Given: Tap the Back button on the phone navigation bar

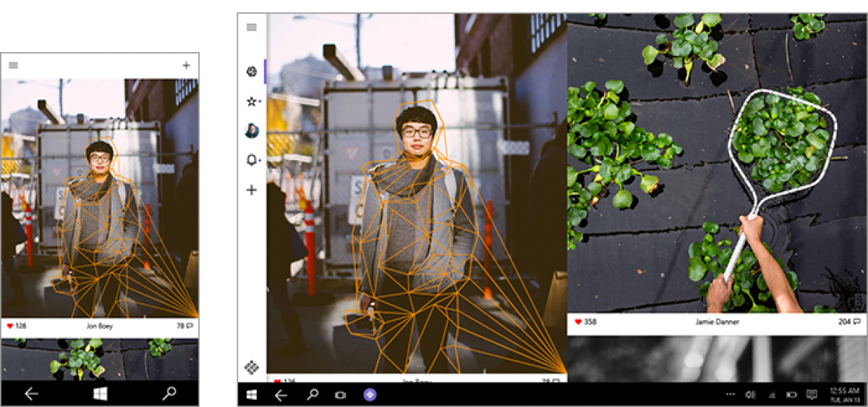Looking at the screenshot, I should (x=31, y=394).
